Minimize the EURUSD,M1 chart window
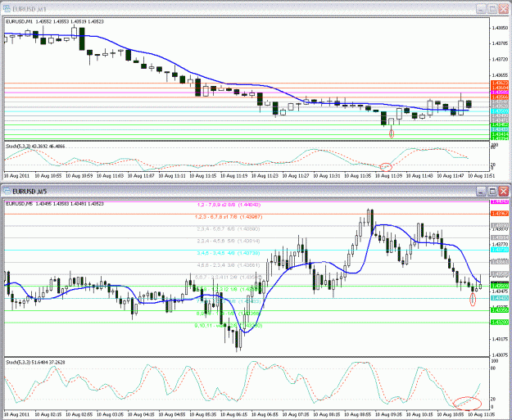This screenshot has height=420, width=512. [481, 9]
